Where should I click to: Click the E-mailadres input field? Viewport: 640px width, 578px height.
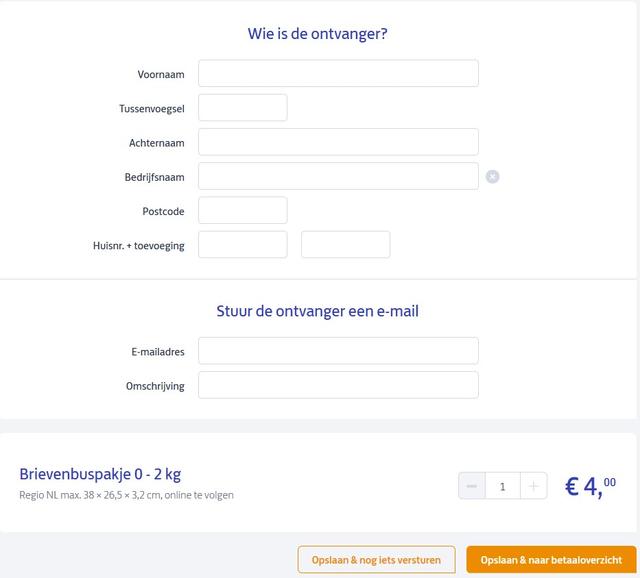click(338, 351)
